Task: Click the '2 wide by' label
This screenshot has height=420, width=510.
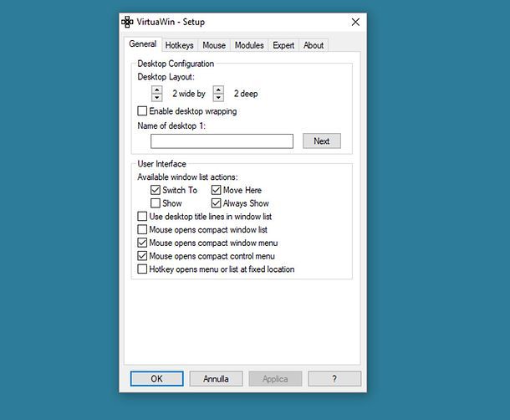Action: 189,94
